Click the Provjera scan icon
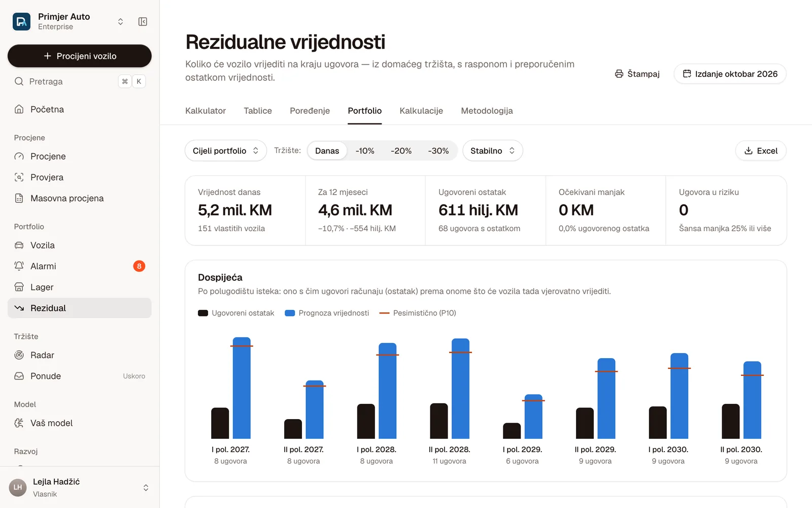812x508 pixels. pyautogui.click(x=19, y=177)
